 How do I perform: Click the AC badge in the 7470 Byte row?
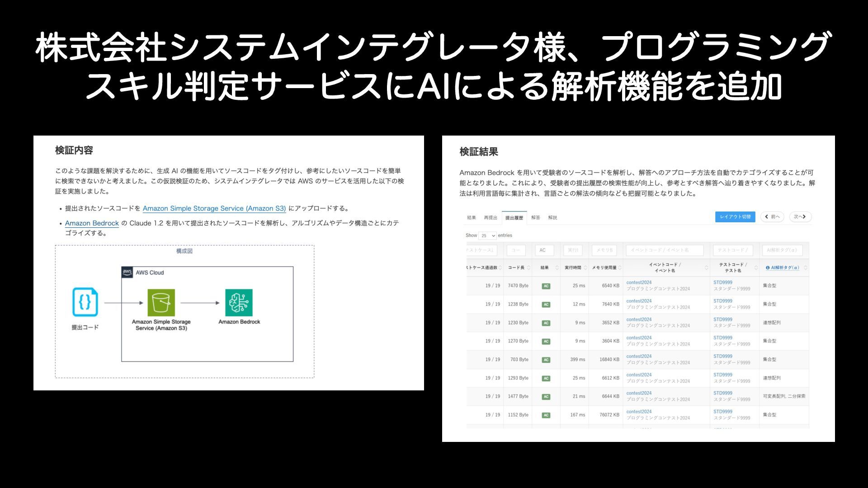click(x=546, y=286)
